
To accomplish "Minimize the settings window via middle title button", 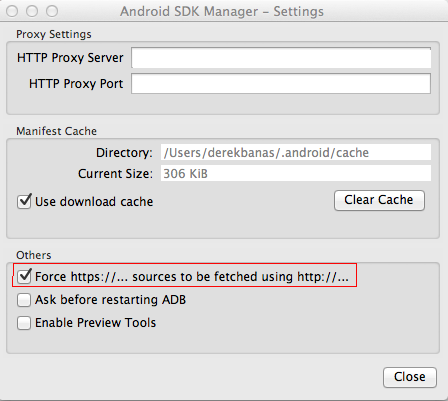I will point(32,11).
